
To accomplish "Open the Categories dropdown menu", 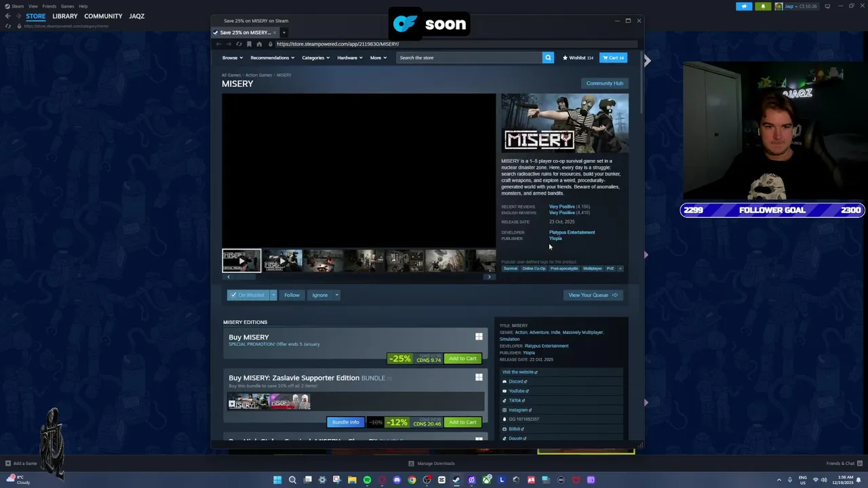I will (315, 58).
